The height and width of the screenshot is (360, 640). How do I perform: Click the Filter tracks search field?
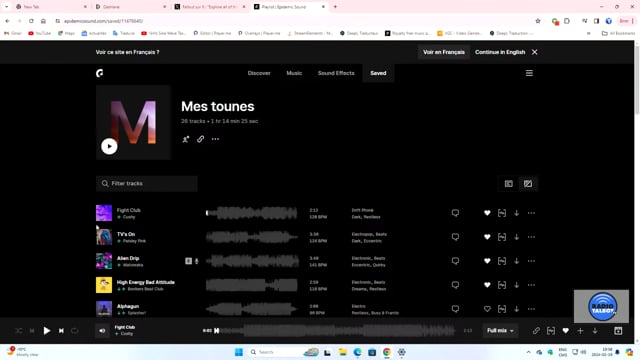tap(147, 184)
